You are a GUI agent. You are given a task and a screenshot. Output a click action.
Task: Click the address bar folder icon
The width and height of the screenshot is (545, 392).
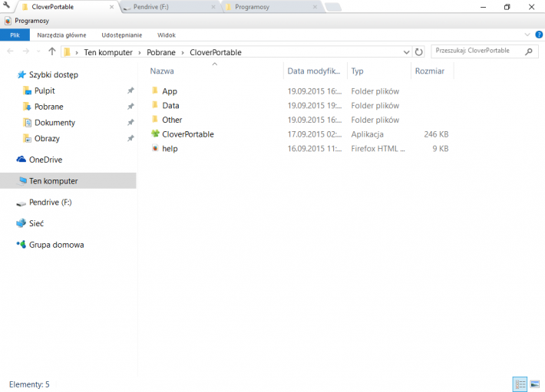(67, 52)
